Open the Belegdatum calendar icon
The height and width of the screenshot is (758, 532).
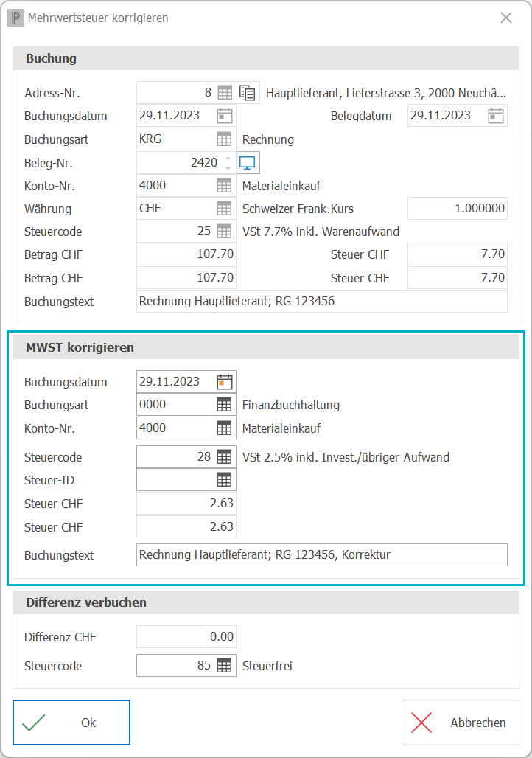point(496,116)
